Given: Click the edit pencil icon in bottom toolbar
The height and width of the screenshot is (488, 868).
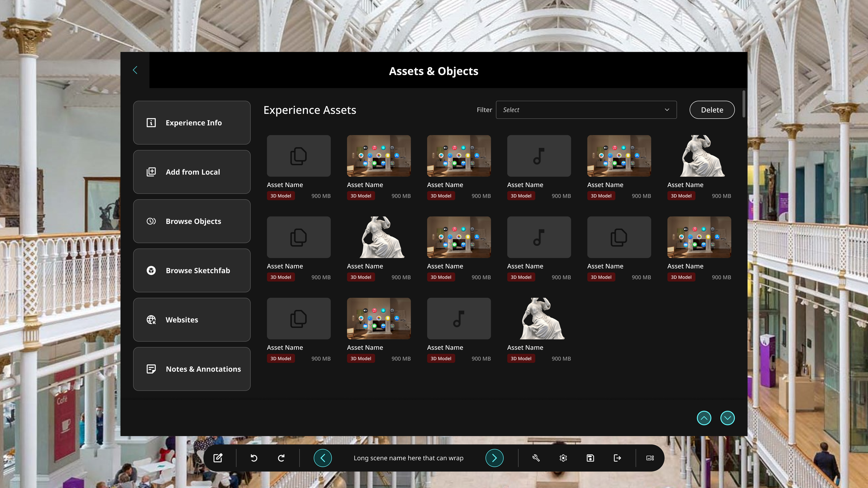Looking at the screenshot, I should pos(218,458).
